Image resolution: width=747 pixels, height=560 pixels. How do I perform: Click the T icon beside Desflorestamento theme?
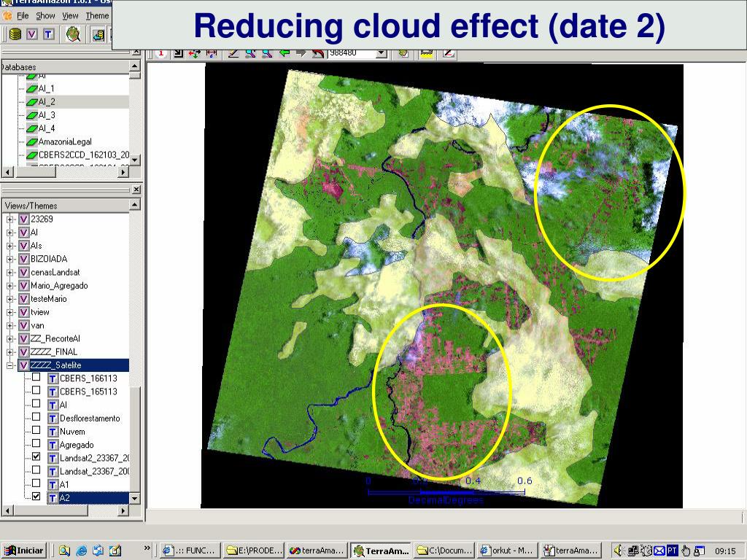[x=53, y=419]
